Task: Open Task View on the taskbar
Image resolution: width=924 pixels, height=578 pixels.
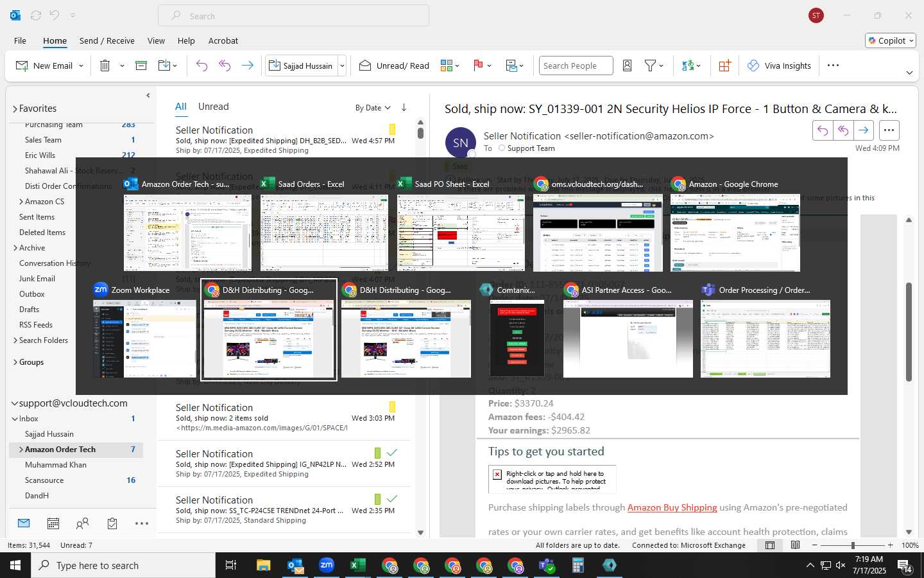Action: coord(231,565)
